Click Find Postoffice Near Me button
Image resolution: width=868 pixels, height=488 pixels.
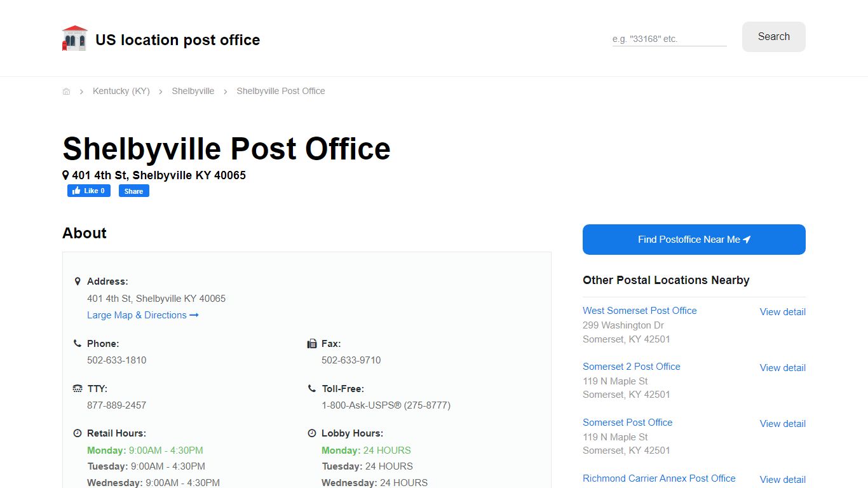[694, 240]
